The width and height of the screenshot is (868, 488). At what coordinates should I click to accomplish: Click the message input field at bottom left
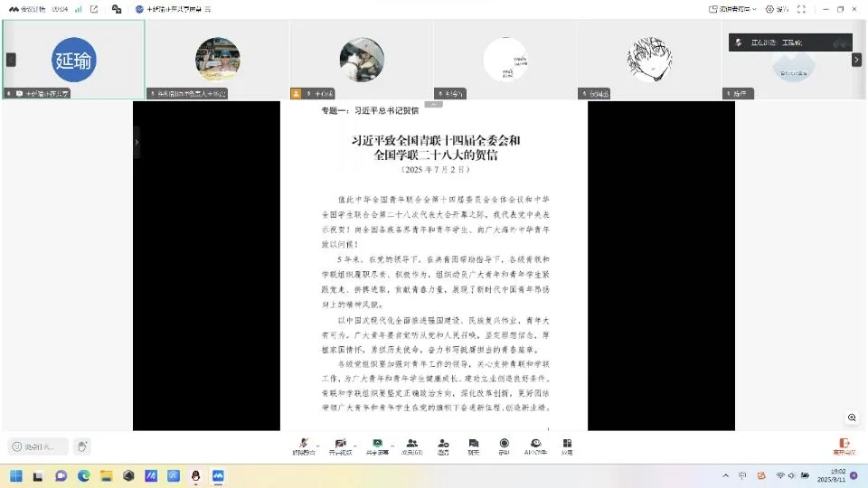[40, 446]
